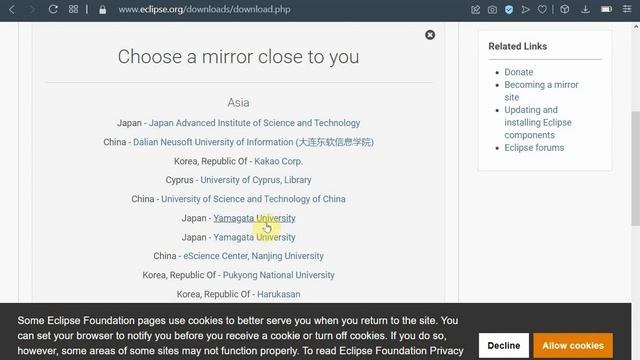Click the lock icon for site security
The image size is (640, 360).
point(102,10)
